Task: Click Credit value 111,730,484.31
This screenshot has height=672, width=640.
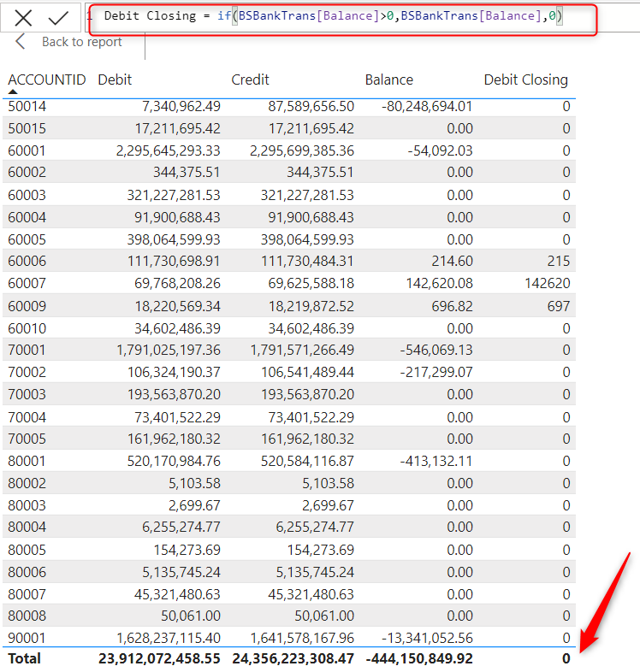Action: tap(307, 261)
